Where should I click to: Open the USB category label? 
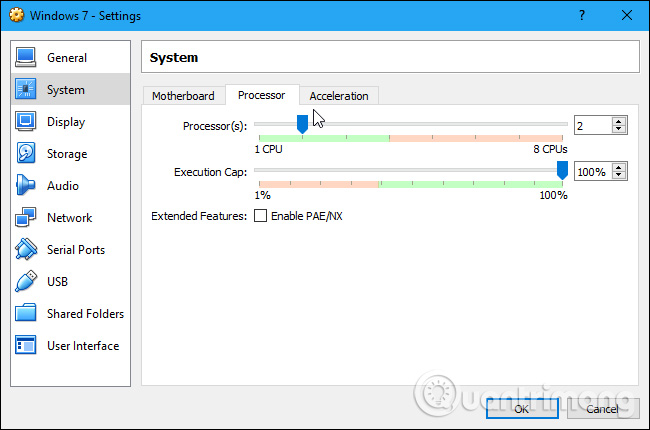(x=57, y=282)
